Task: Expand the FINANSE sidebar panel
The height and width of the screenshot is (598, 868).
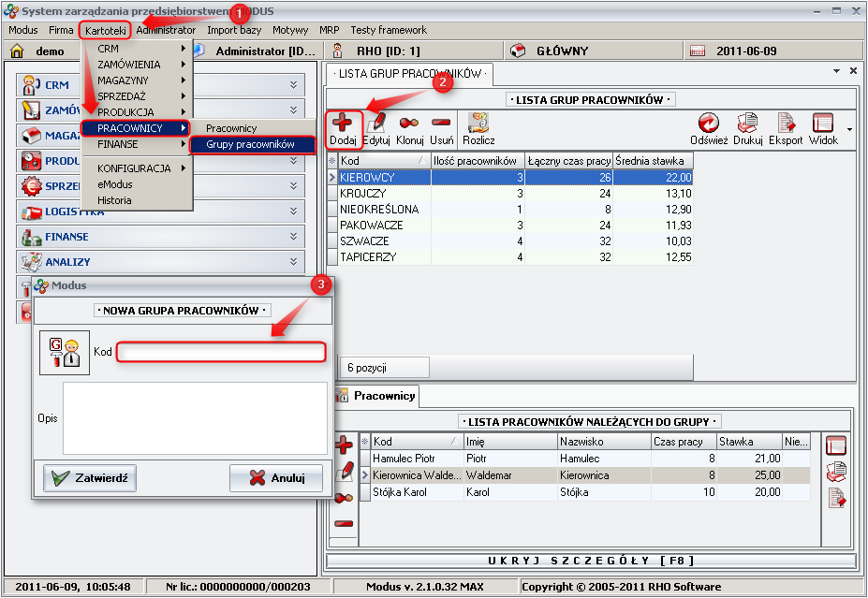Action: coord(293,237)
